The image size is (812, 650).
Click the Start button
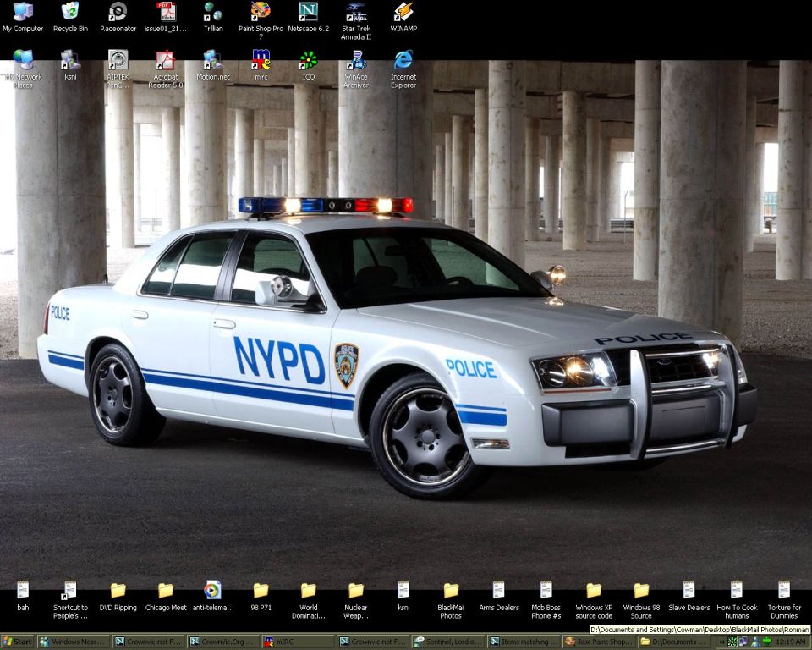(x=17, y=642)
